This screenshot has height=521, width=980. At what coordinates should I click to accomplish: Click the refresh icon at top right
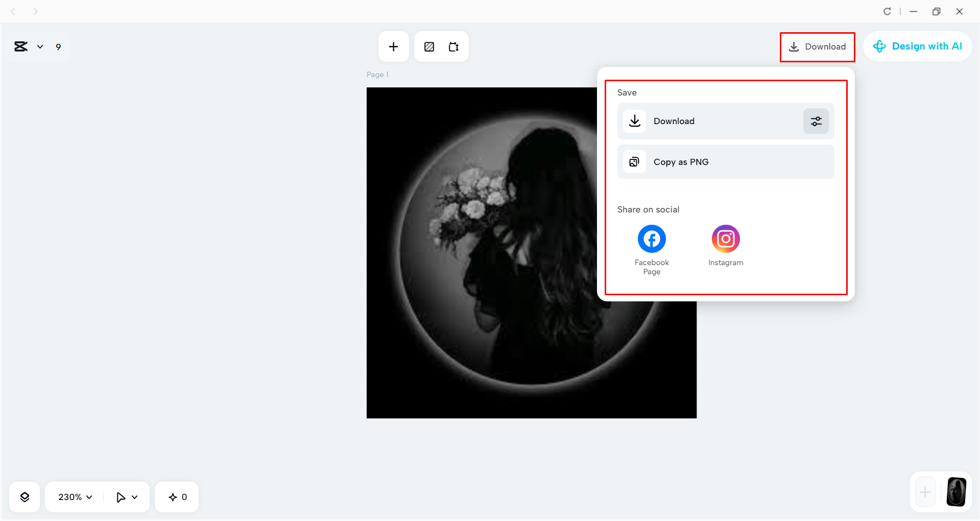[x=888, y=11]
